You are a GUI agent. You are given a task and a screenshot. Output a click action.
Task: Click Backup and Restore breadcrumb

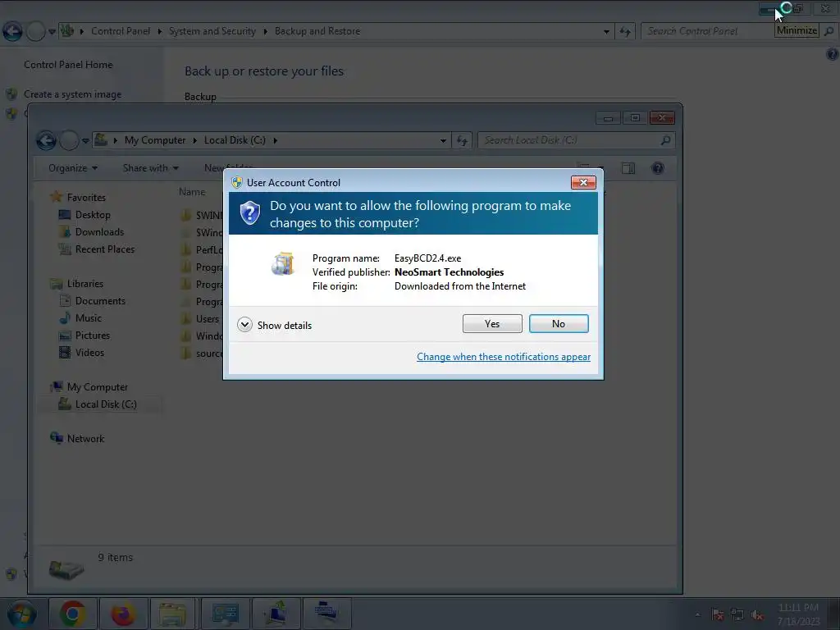(x=317, y=31)
